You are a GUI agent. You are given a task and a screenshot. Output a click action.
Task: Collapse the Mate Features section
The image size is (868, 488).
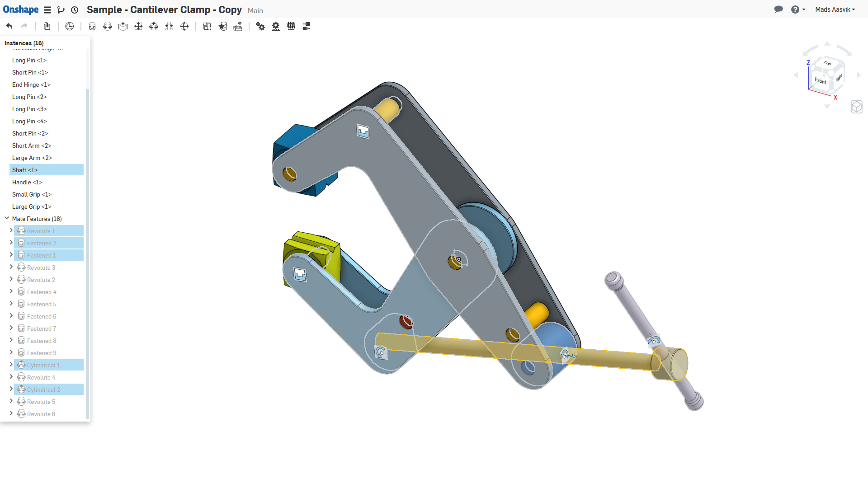point(6,217)
